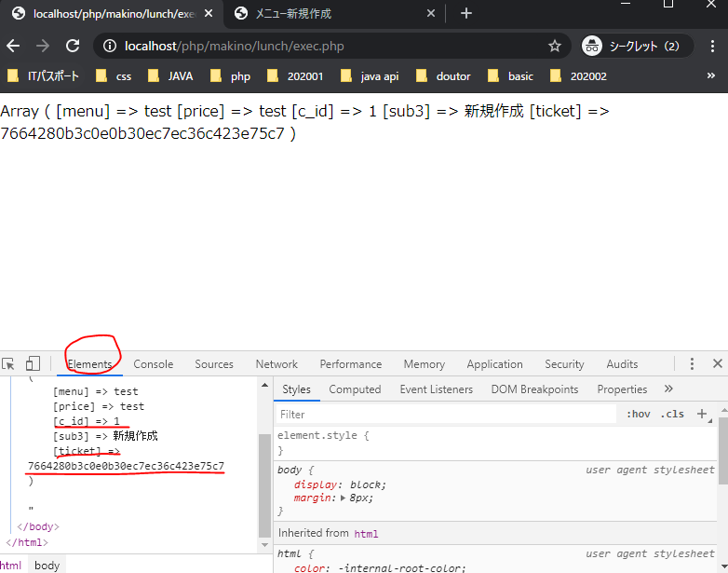Open the 202002 bookmark folder
Image resolution: width=728 pixels, height=573 pixels.
coord(578,75)
